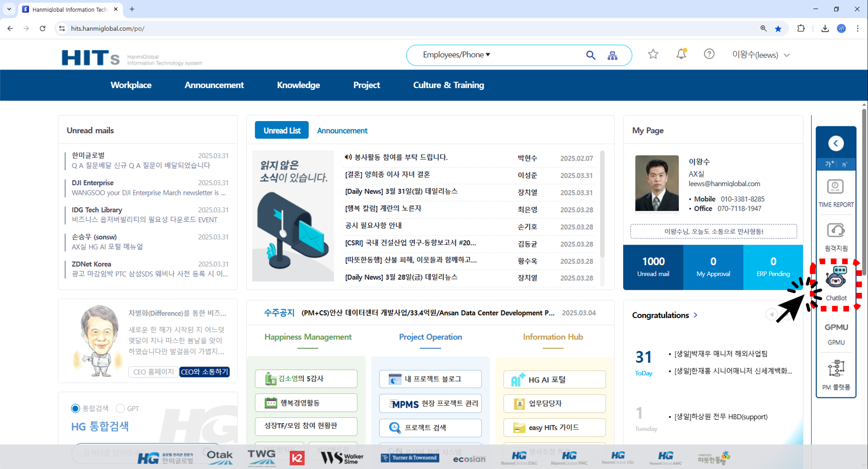Open Chrome three-dot menu
868x469 pixels.
858,29
